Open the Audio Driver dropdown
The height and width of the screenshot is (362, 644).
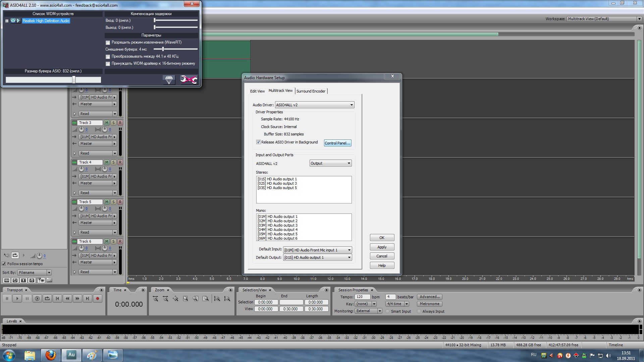[x=351, y=105]
